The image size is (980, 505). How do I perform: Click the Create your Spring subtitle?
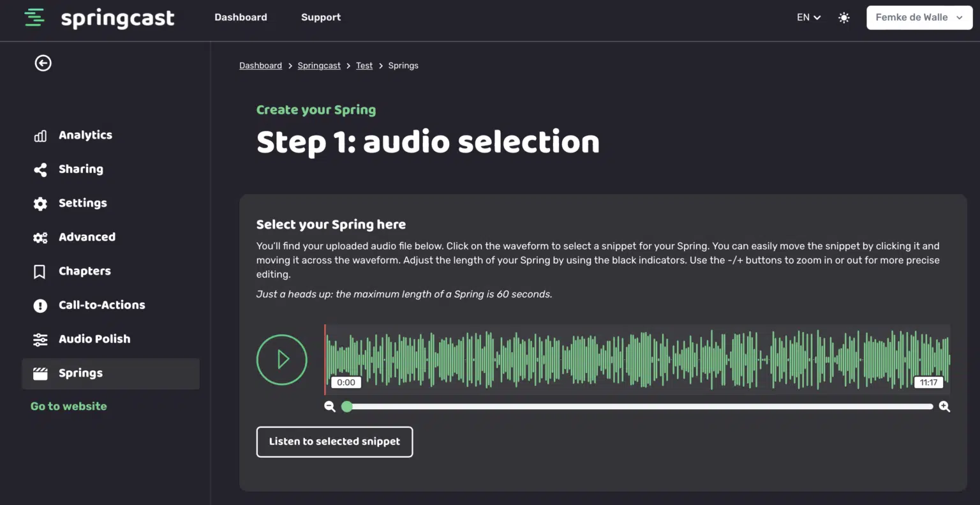(x=316, y=110)
